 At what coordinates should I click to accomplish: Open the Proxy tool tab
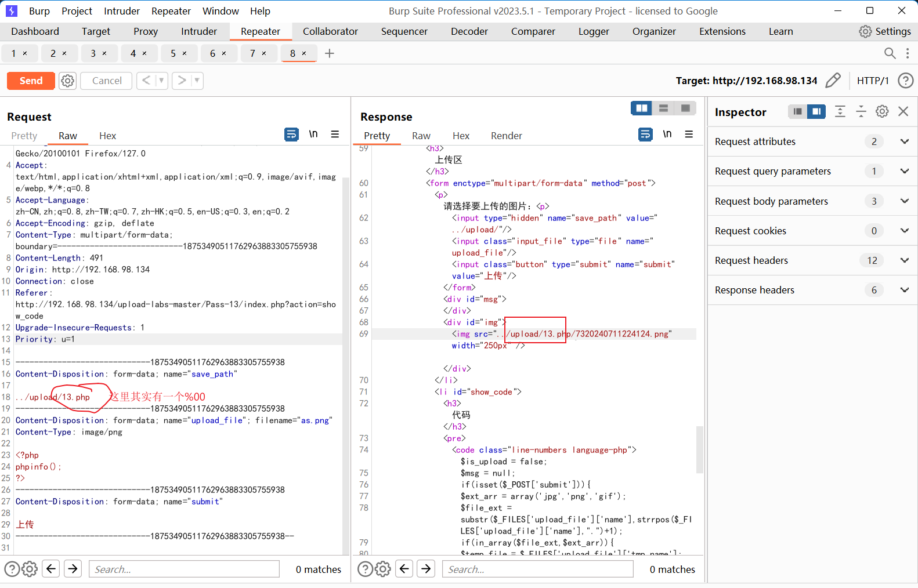coord(146,31)
